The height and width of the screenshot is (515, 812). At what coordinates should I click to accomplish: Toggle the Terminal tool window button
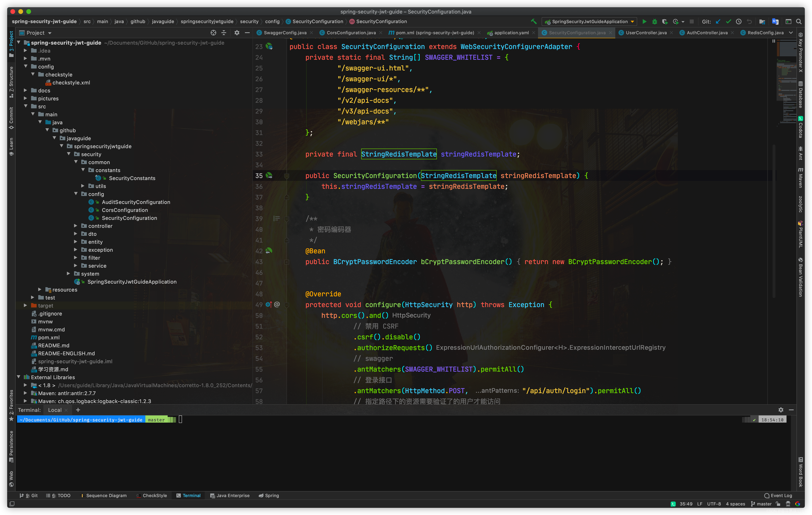coord(188,495)
